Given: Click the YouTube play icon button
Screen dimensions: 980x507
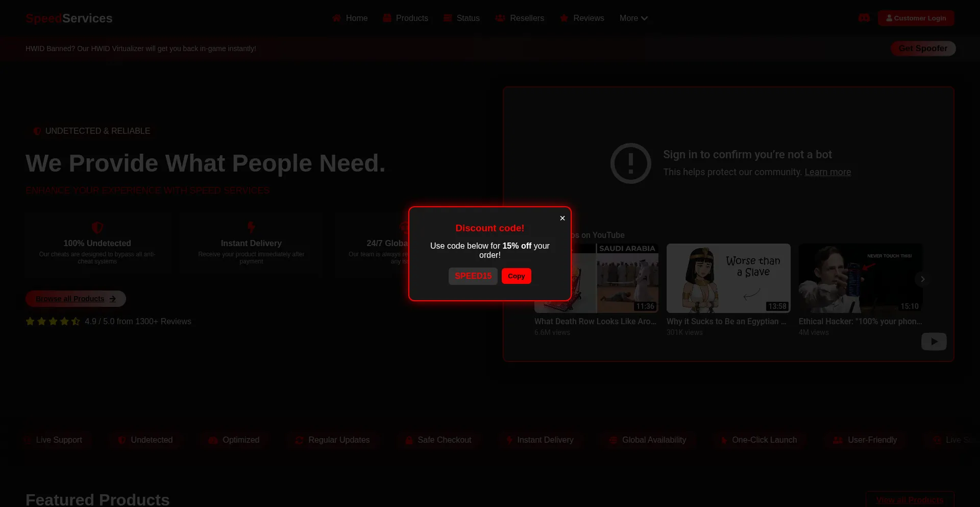Looking at the screenshot, I should coord(934,342).
